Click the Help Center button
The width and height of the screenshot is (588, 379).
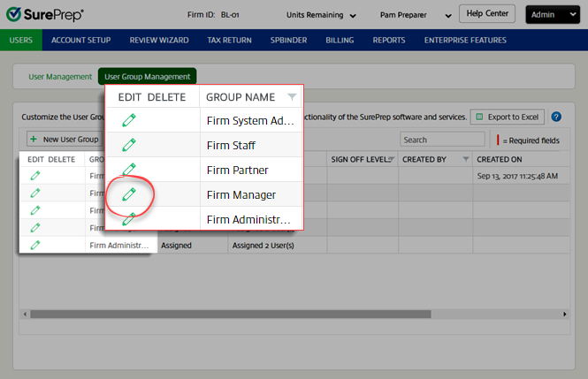[x=487, y=13]
